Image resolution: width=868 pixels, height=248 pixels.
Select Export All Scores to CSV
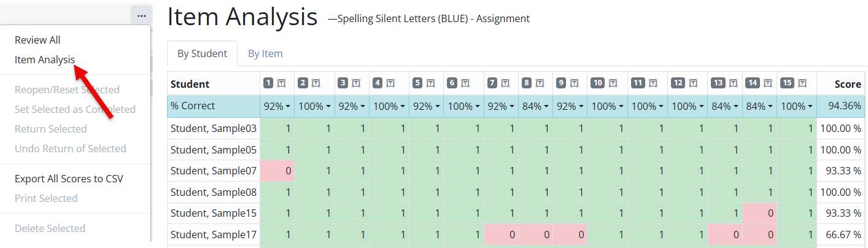[69, 179]
